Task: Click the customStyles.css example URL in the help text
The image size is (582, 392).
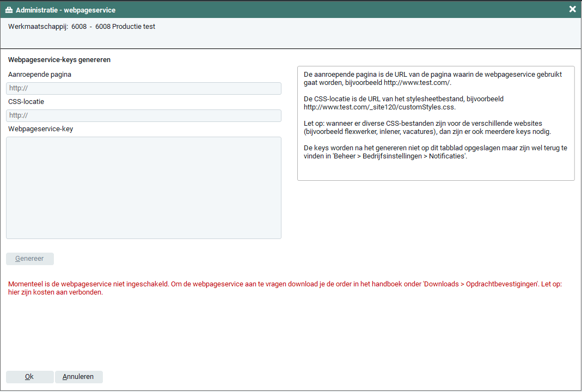Action: coord(379,107)
